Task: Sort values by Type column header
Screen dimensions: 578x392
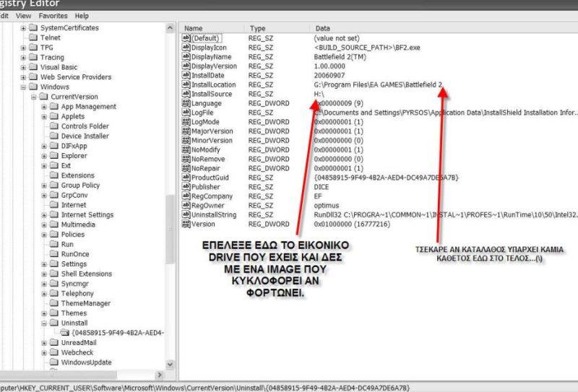Action: (277, 28)
